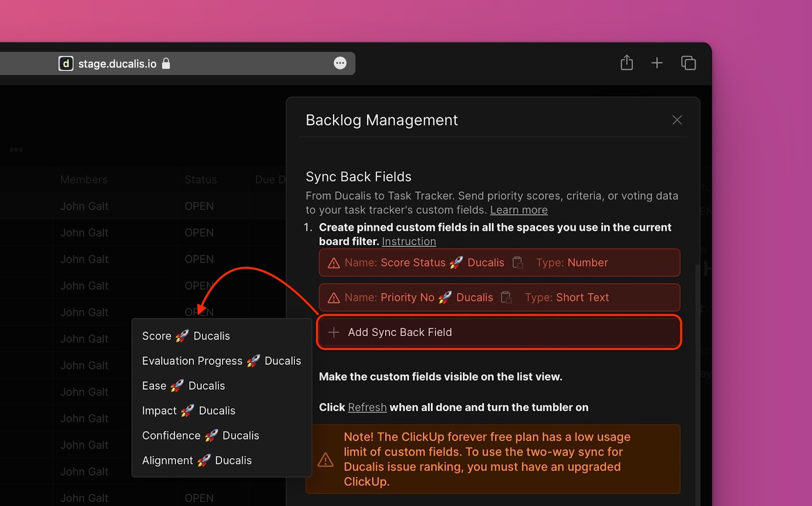Click plus icon inside Add Sync Back Field
Image resolution: width=812 pixels, height=506 pixels.
[x=333, y=332]
